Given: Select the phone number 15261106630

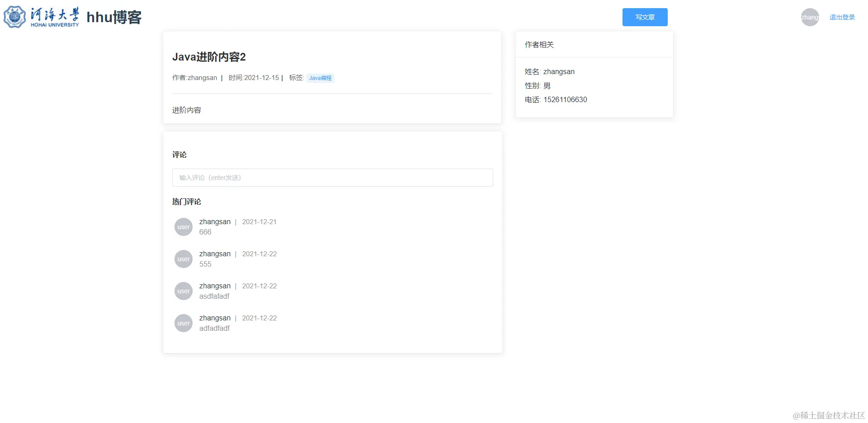Looking at the screenshot, I should pyautogui.click(x=565, y=99).
